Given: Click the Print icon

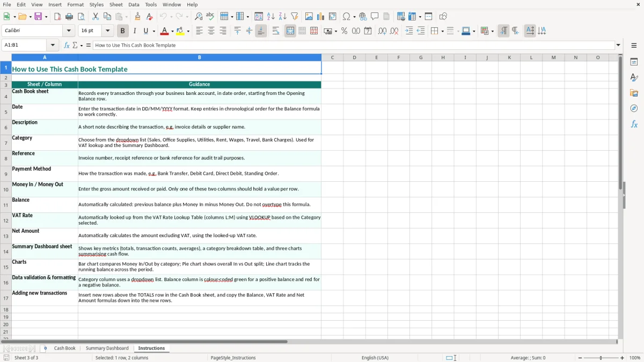Looking at the screenshot, I should pos(69,17).
